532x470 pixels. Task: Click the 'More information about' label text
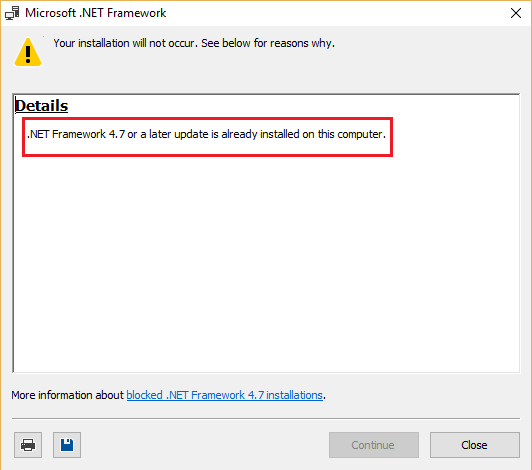(x=68, y=395)
